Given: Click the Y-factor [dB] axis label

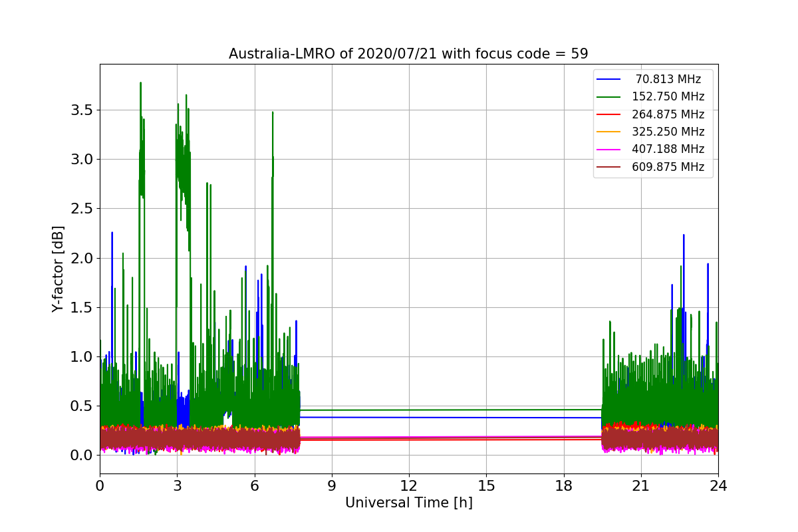Looking at the screenshot, I should click(59, 269).
